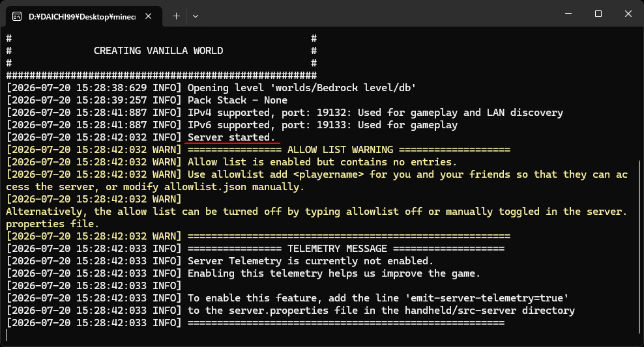Click 'Enabling this telemetry helps us improve' line
This screenshot has width=644, height=347.
pyautogui.click(x=243, y=273)
